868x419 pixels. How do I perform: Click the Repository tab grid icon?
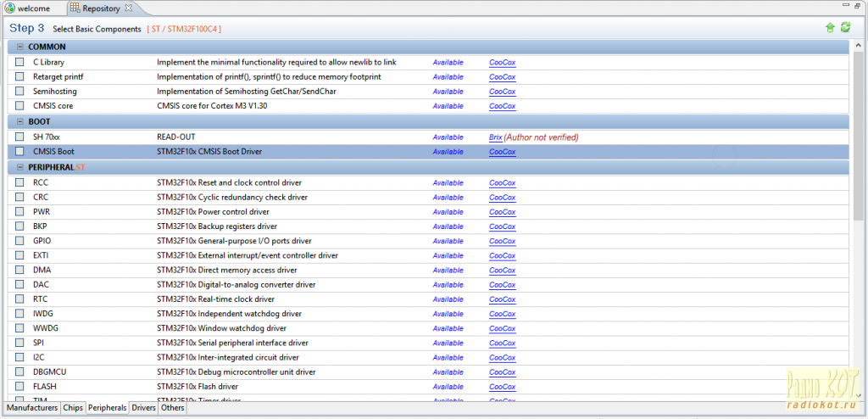pos(75,8)
